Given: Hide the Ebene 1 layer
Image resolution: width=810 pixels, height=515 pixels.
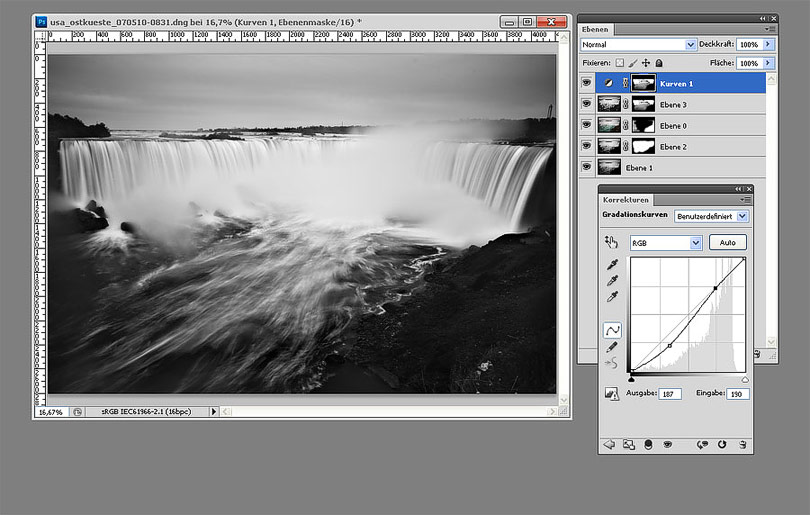Looking at the screenshot, I should pyautogui.click(x=586, y=167).
